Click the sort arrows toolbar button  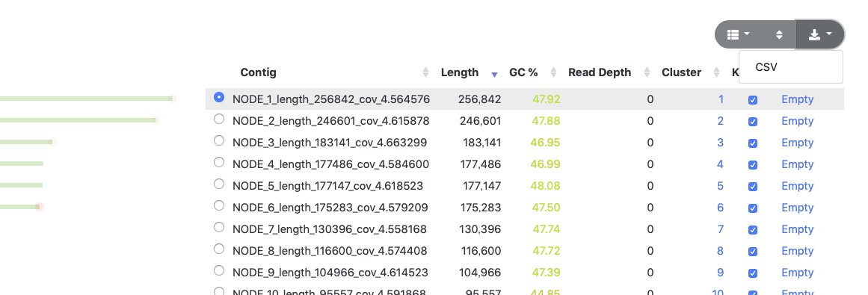pos(779,34)
